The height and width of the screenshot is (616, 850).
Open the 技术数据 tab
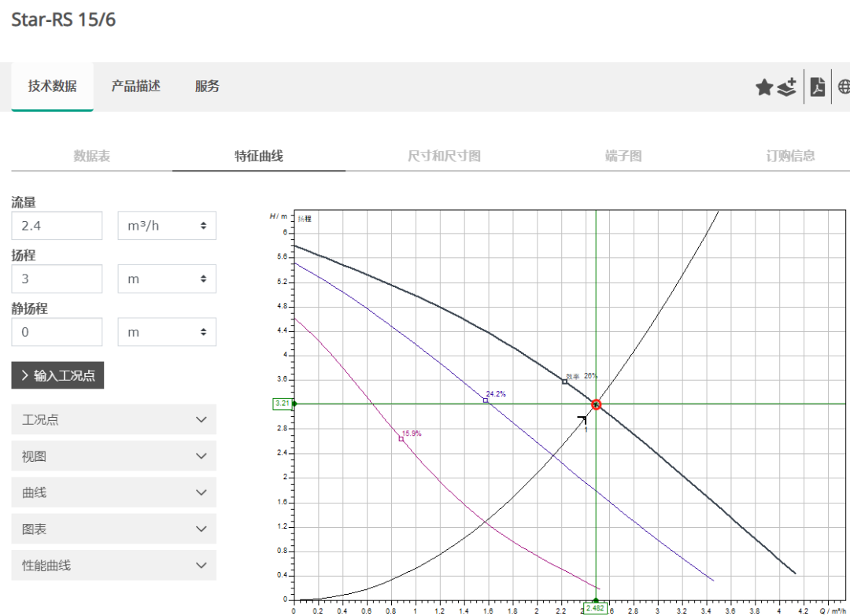[52, 86]
